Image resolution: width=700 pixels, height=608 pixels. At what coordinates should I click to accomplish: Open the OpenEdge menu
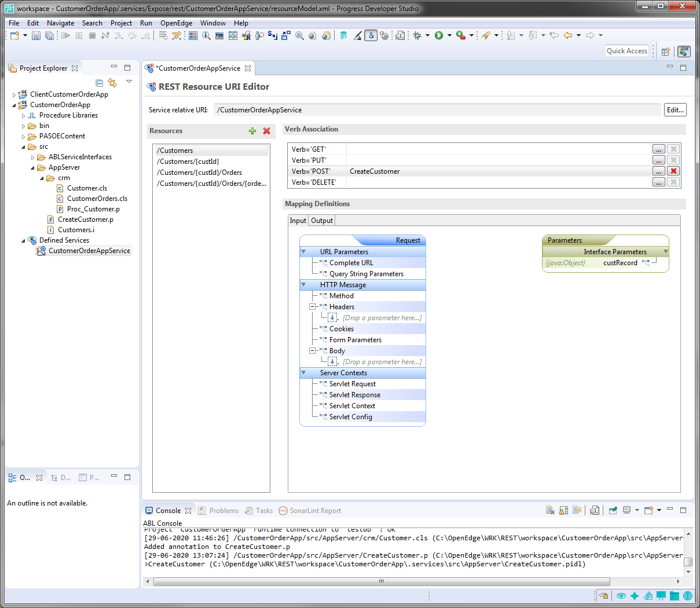click(x=177, y=23)
